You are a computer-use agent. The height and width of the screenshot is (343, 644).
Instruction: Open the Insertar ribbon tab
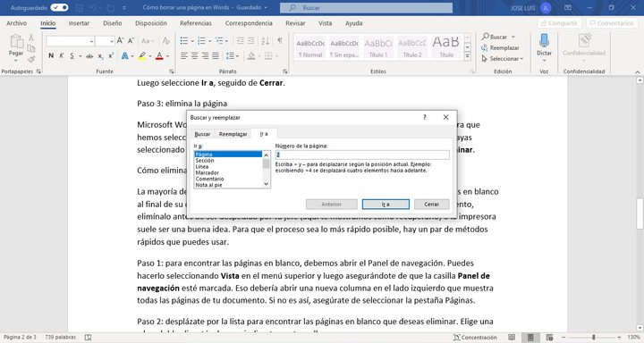tap(79, 23)
